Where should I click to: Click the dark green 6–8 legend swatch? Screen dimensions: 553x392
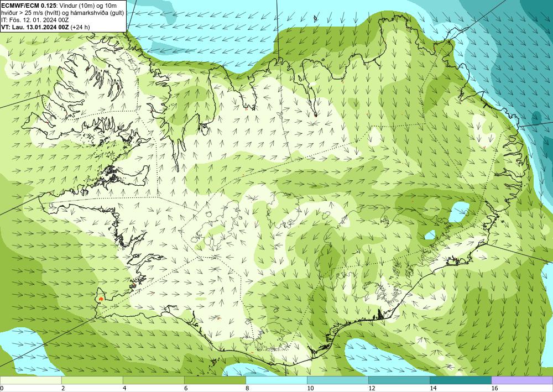point(215,380)
